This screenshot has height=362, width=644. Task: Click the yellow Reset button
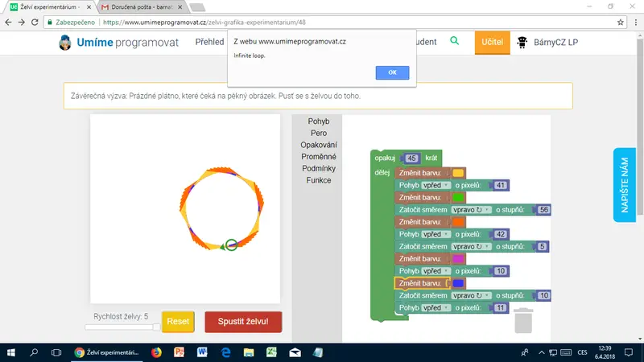coord(178,322)
